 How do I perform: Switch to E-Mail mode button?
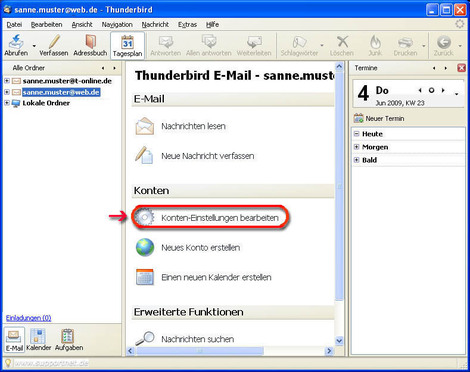tap(14, 340)
